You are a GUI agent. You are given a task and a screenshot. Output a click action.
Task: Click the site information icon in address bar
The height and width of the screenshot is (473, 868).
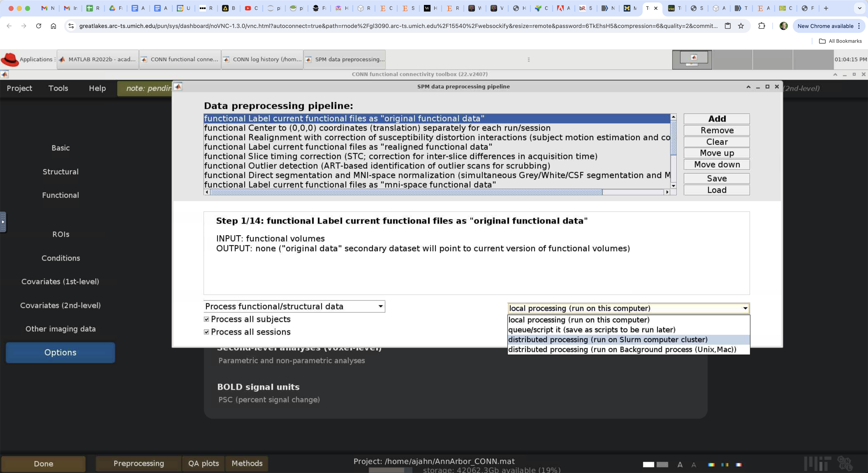pyautogui.click(x=71, y=26)
